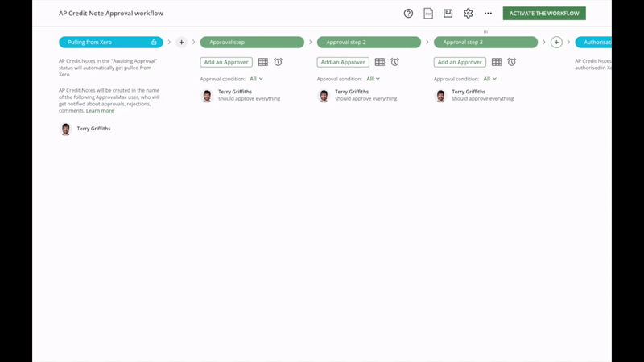The image size is (644, 362).
Task: Open the three-dots more options menu
Action: (488, 14)
